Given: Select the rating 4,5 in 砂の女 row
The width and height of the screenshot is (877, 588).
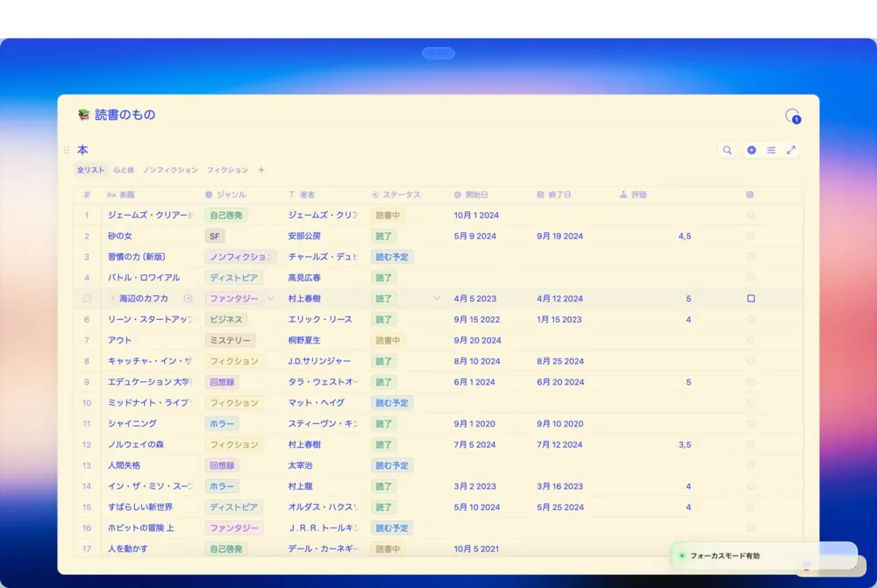Looking at the screenshot, I should click(685, 236).
